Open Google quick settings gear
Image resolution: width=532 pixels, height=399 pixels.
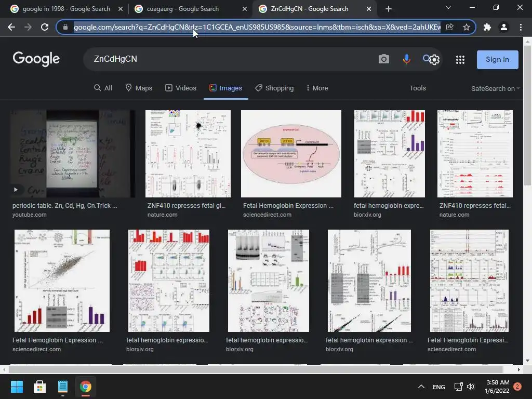[x=434, y=60]
